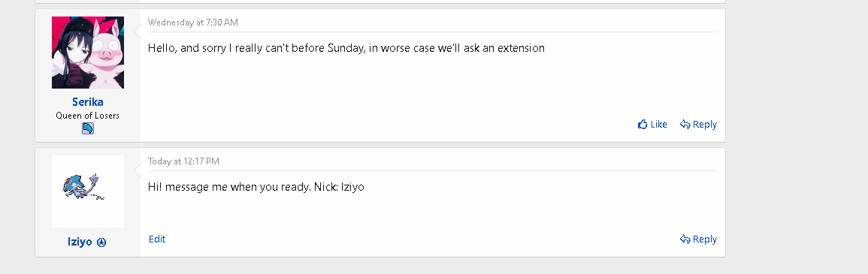
Task: Open the Today at 12:17 PM timestamp
Action: pos(183,161)
